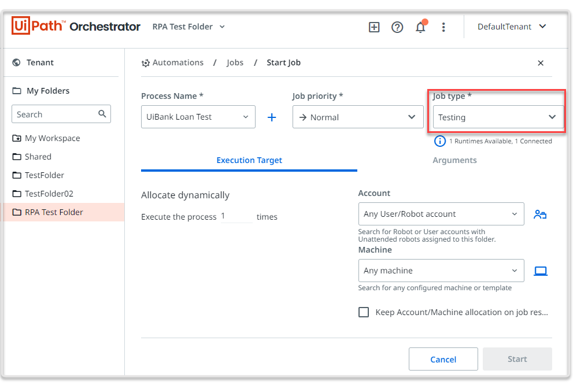Click '1 Runtimes Available, 1 Connected' text
The width and height of the screenshot is (588, 385).
(x=501, y=141)
